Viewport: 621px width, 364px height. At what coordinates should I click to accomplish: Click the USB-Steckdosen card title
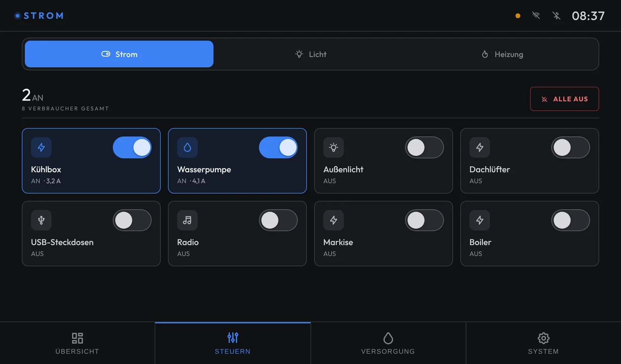(x=62, y=242)
